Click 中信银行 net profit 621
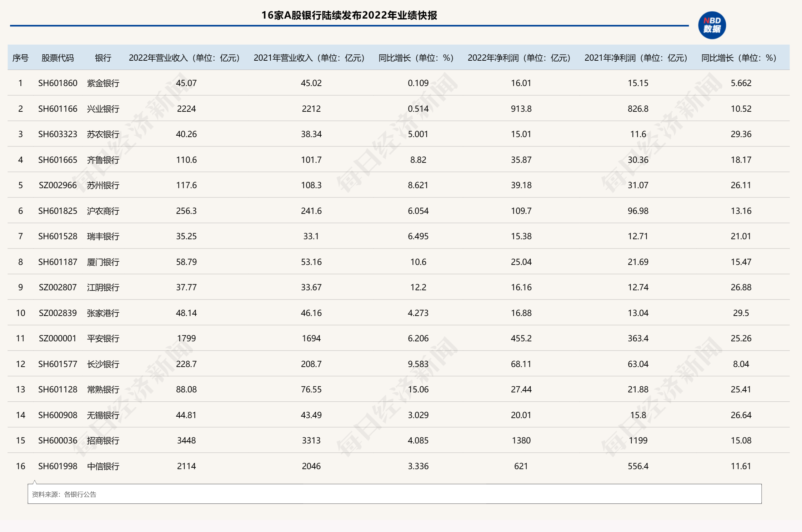This screenshot has height=532, width=802. tap(521, 466)
